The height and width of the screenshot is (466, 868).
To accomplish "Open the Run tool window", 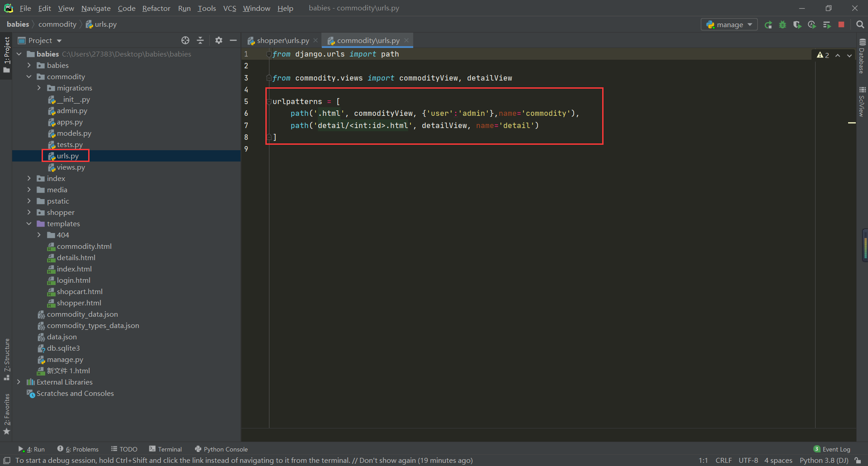I will coord(31,449).
